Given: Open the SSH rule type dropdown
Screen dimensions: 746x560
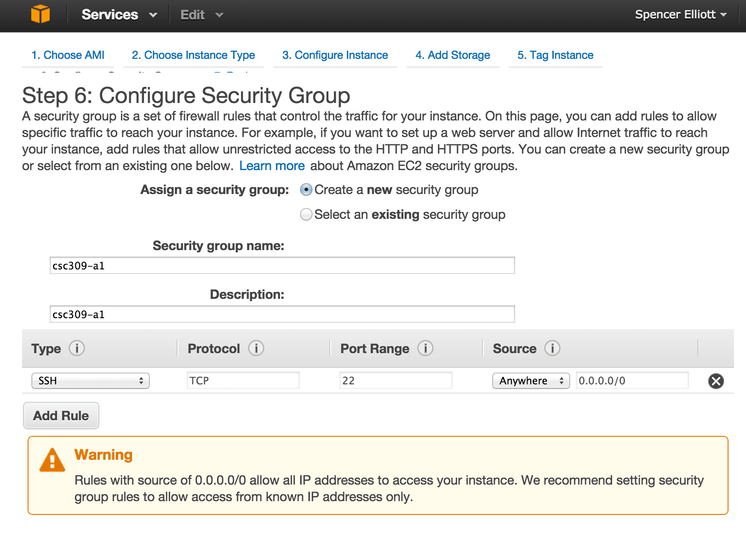Looking at the screenshot, I should point(90,381).
